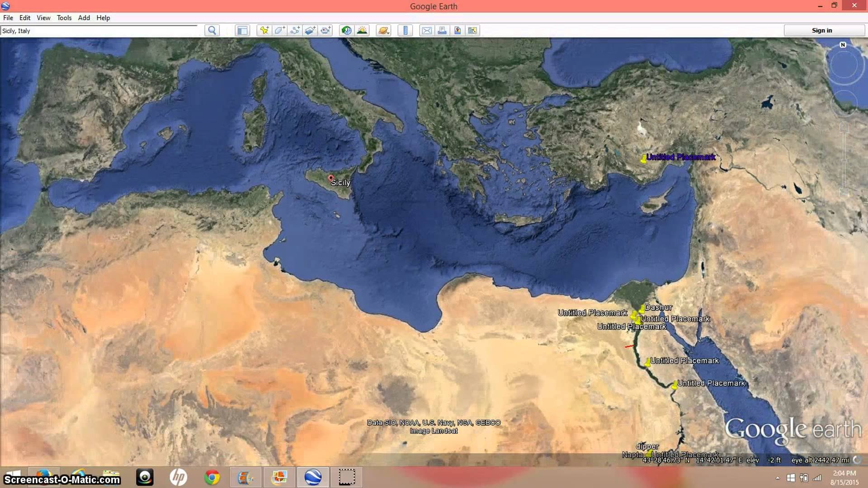Click the coordinates readout 43°28'46.73" N

[x=666, y=460]
